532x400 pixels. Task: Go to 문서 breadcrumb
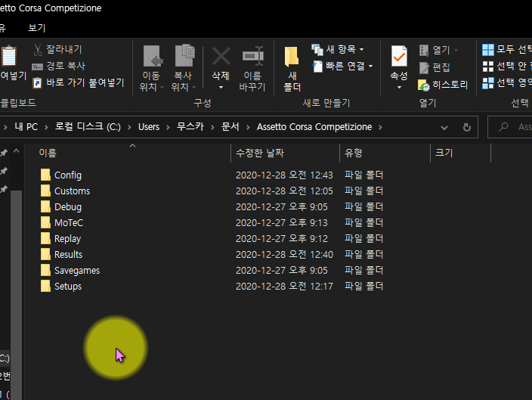point(230,127)
